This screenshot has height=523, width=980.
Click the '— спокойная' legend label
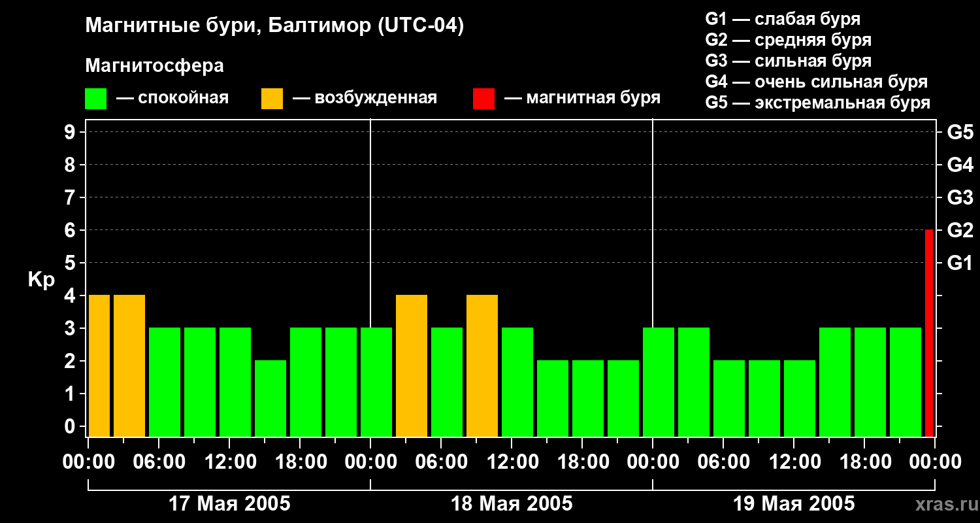click(x=172, y=99)
